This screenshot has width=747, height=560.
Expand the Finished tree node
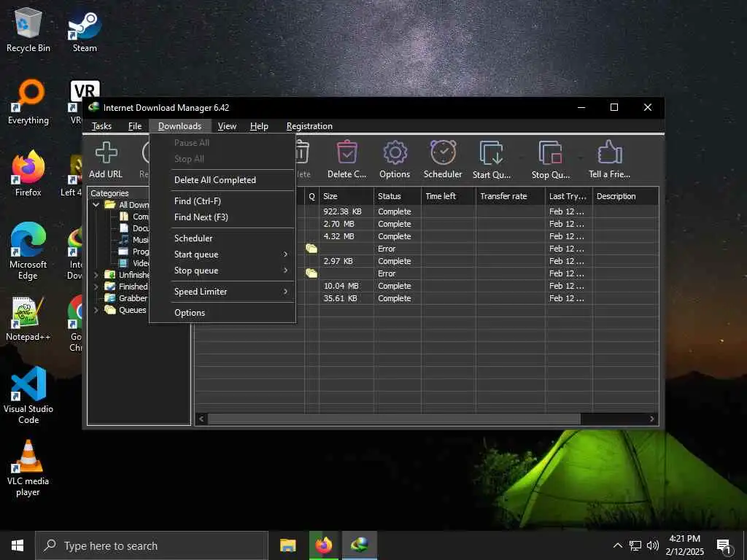coord(96,287)
